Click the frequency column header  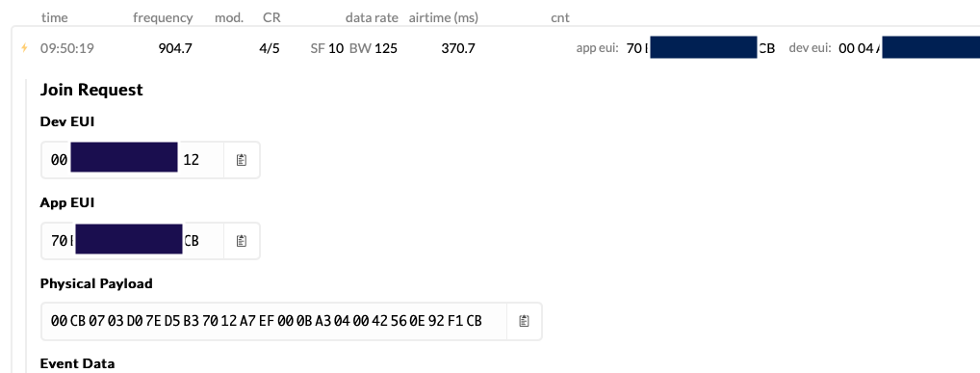163,17
